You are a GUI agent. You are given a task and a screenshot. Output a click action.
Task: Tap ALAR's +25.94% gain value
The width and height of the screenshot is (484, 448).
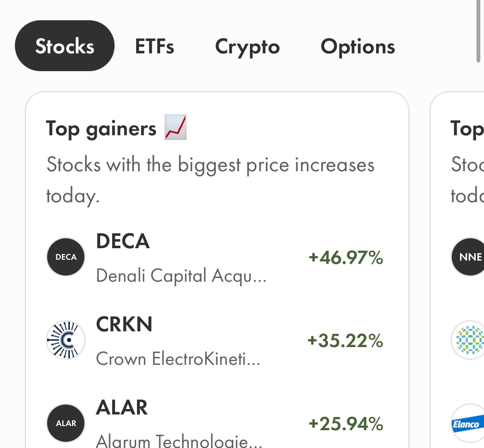[x=346, y=424]
